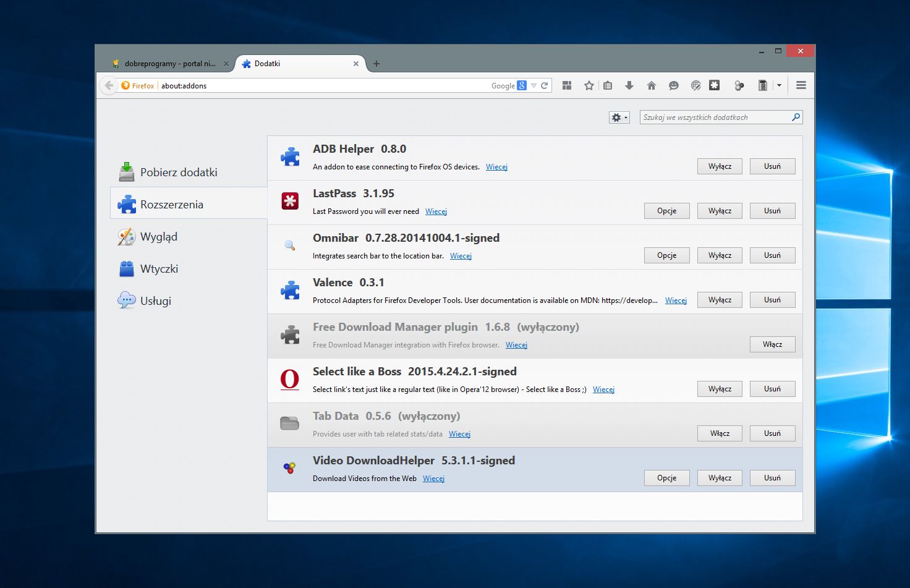Screen dimensions: 910x588
Task: Open the add-on tools gear dropdown
Action: point(619,117)
